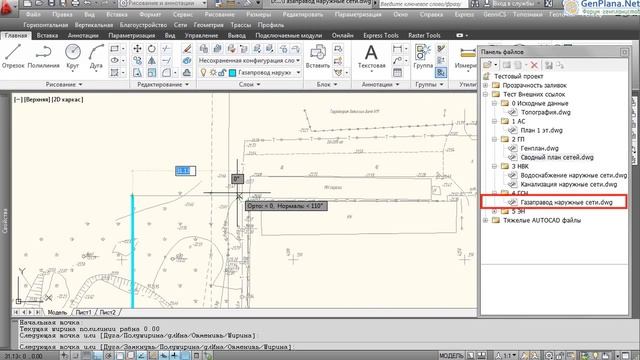Viewport: 640px width, 360px height.
Task: Click the Вставить block button
Action: coord(318,56)
